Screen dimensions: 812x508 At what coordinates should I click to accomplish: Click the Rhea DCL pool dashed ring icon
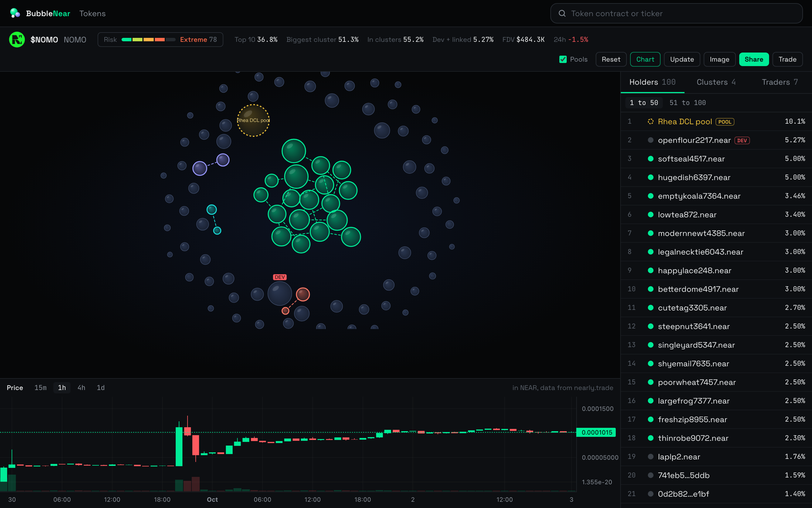[x=650, y=122]
